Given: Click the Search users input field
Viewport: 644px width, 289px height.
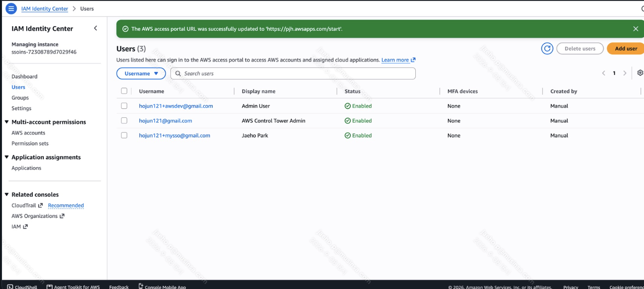Looking at the screenshot, I should coord(293,74).
